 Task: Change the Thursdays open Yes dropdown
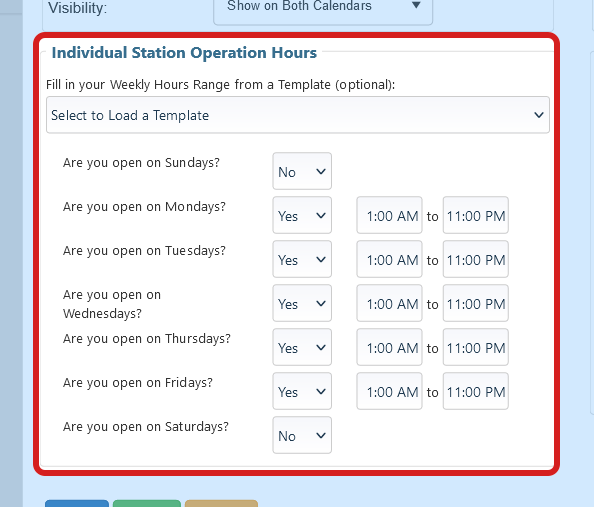click(302, 347)
